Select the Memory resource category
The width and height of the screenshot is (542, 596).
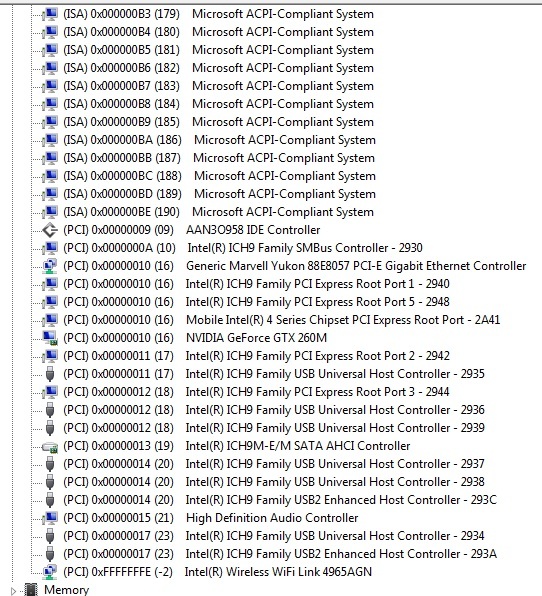tap(67, 590)
